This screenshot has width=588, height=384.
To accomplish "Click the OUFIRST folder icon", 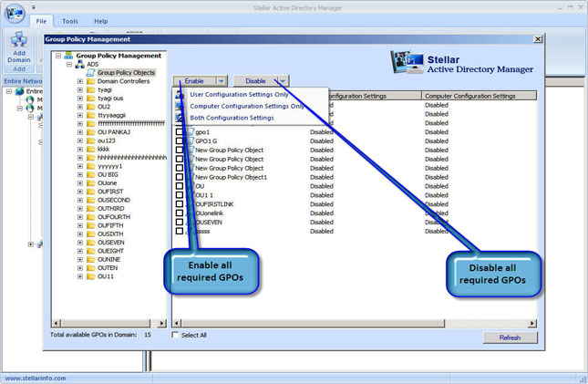I will [x=90, y=192].
